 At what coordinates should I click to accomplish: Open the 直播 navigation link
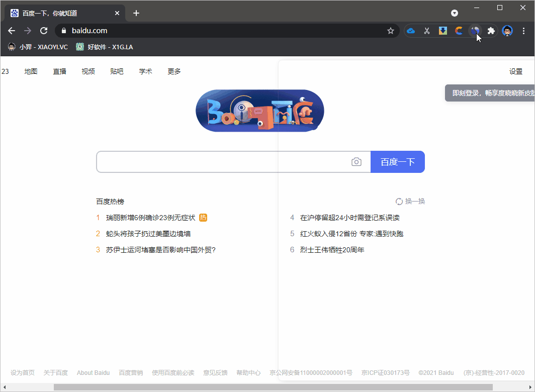[x=59, y=71]
